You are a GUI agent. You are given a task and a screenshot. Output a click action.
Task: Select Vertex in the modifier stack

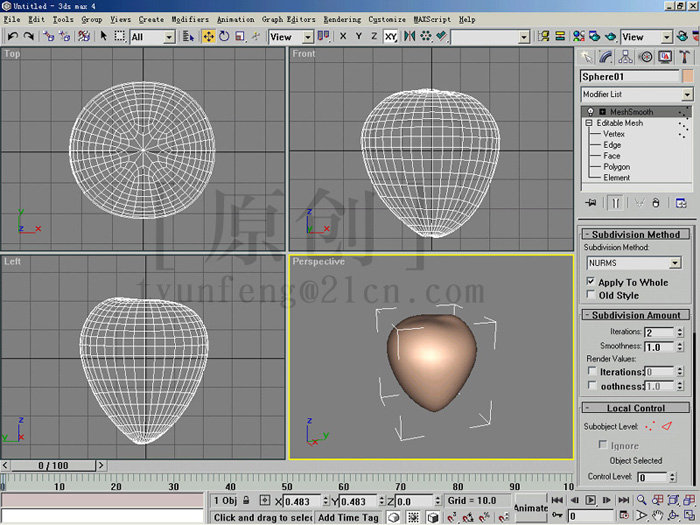(x=614, y=134)
